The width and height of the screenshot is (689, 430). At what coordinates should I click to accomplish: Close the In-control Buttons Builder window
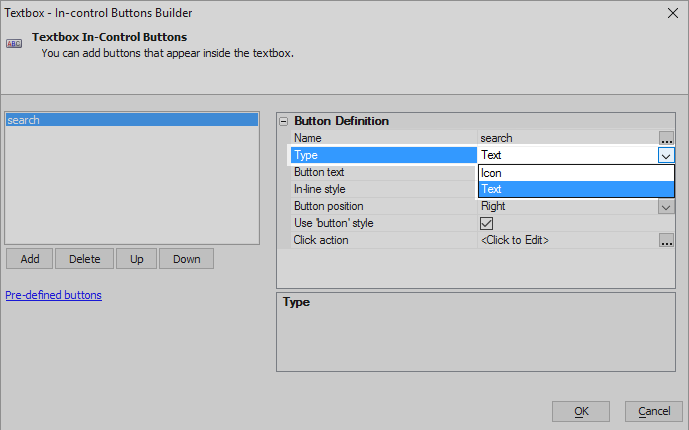[672, 13]
